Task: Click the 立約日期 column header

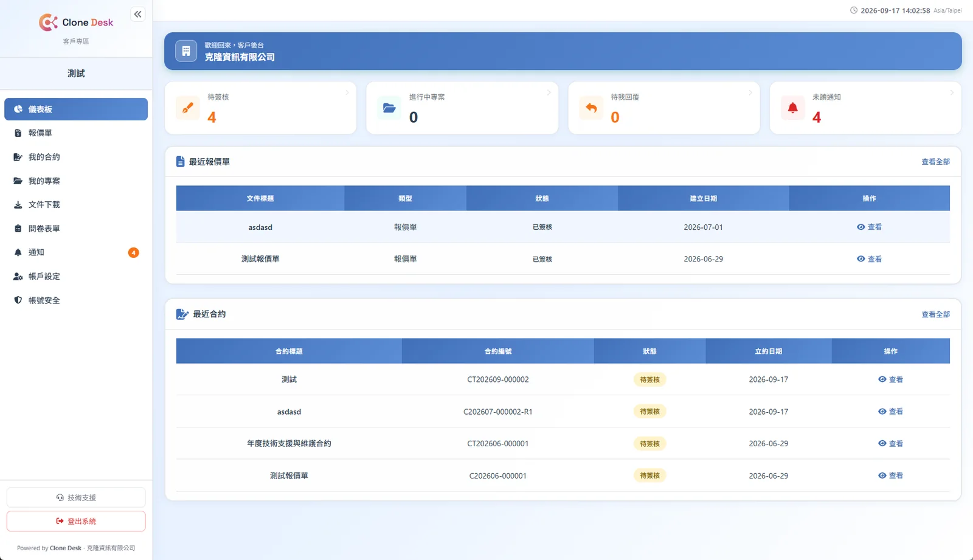Action: point(769,351)
